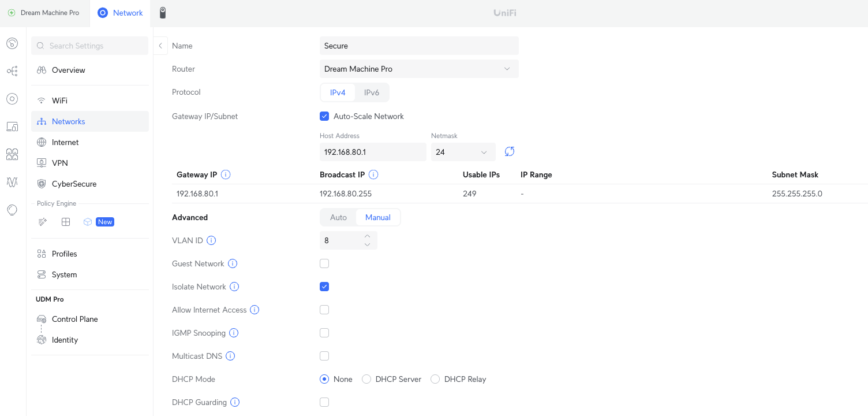The width and height of the screenshot is (868, 416).
Task: Enable the Multicast DNS checkbox
Action: (324, 356)
